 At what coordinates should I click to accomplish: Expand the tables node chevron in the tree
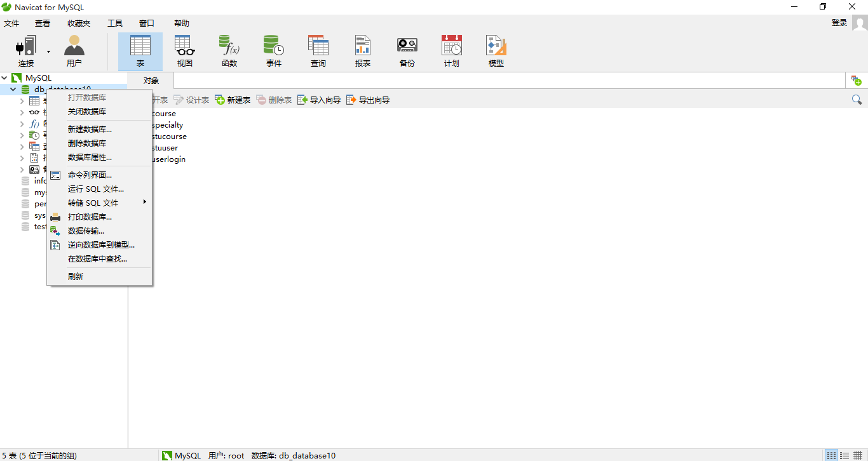pyautogui.click(x=22, y=101)
